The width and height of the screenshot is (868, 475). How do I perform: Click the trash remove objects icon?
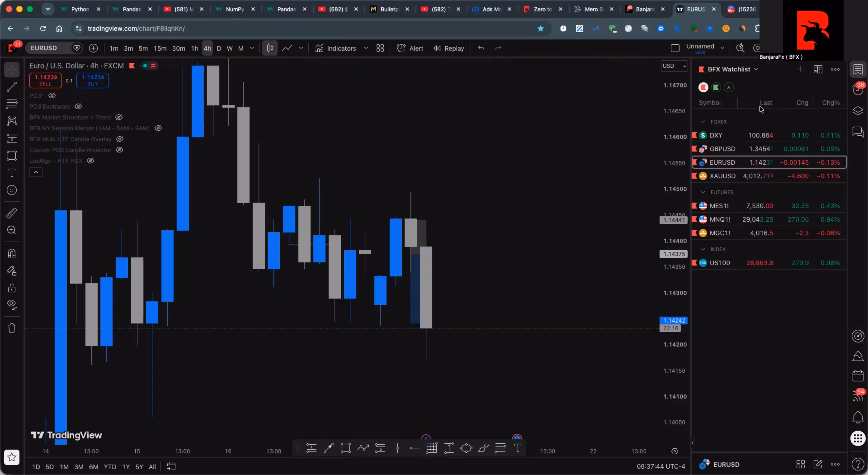coord(12,328)
